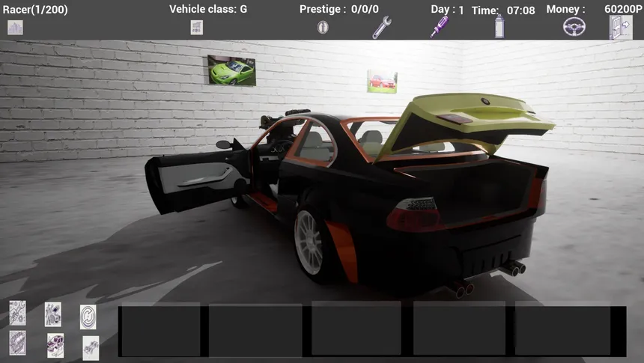Click the circular arrows swap card
644x363 pixels.
click(x=88, y=317)
